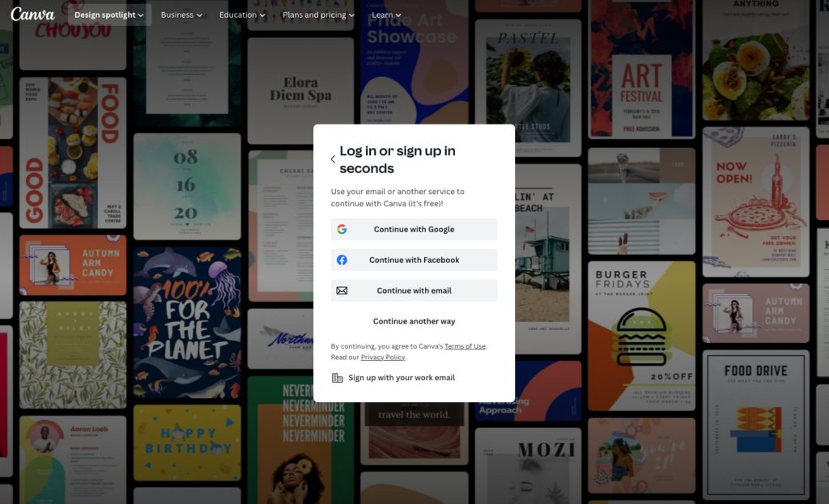Viewport: 829px width, 504px height.
Task: Click the back arrow in the login dialog
Action: [332, 159]
